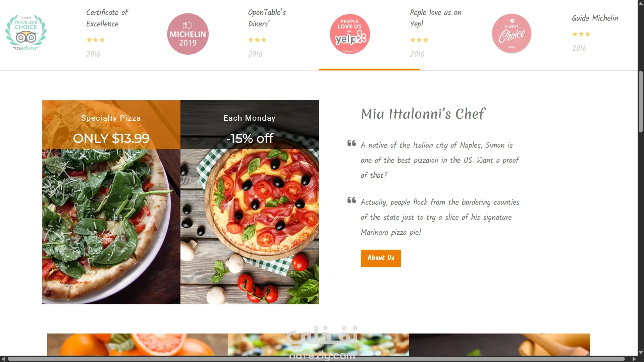Select the Guide Michelin award item
644x362 pixels.
click(595, 18)
